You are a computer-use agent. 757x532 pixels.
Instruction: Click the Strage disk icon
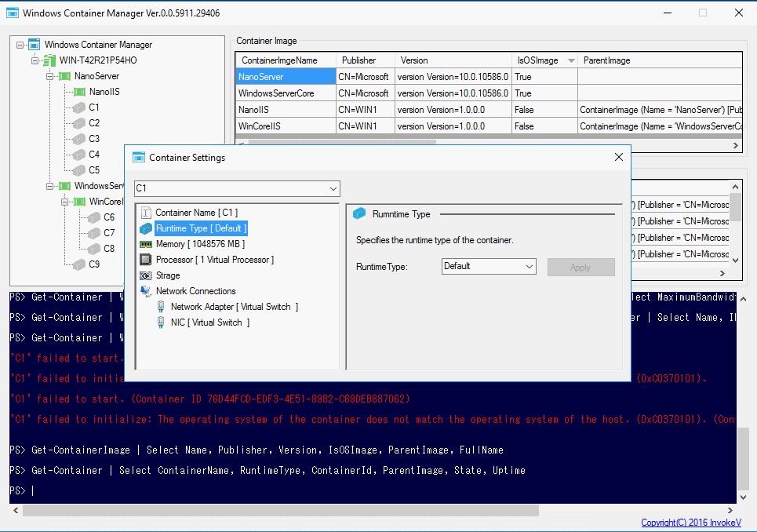[146, 275]
